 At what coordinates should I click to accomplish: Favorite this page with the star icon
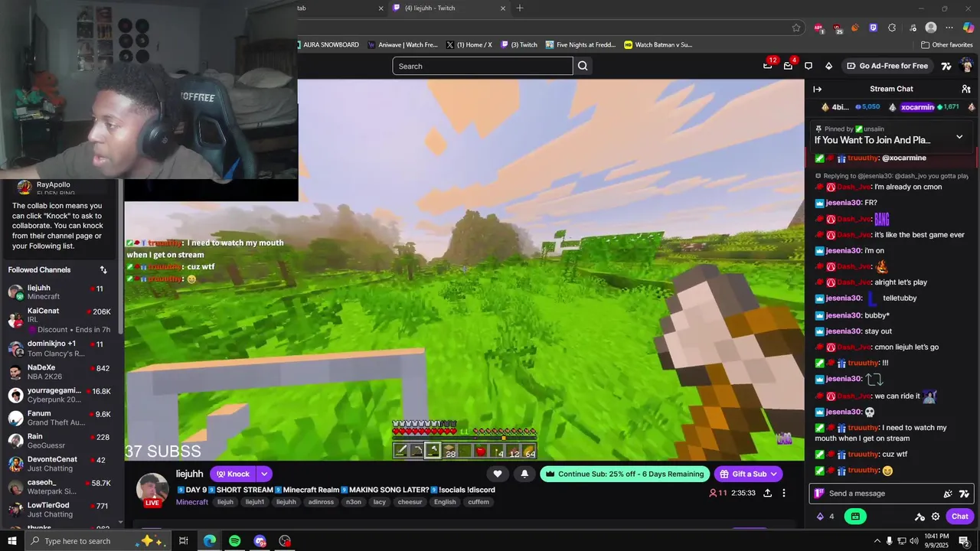[x=796, y=28]
